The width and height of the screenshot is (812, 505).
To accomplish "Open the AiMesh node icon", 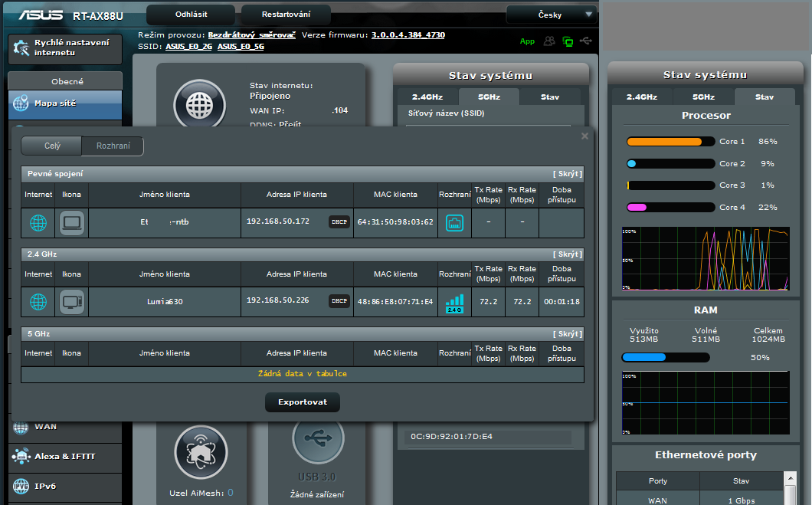I will click(x=201, y=452).
